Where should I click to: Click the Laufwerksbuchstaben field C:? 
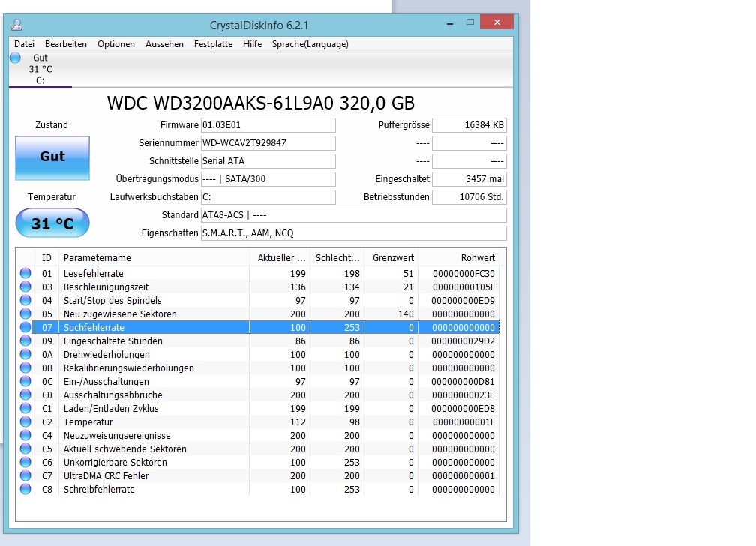coord(268,196)
